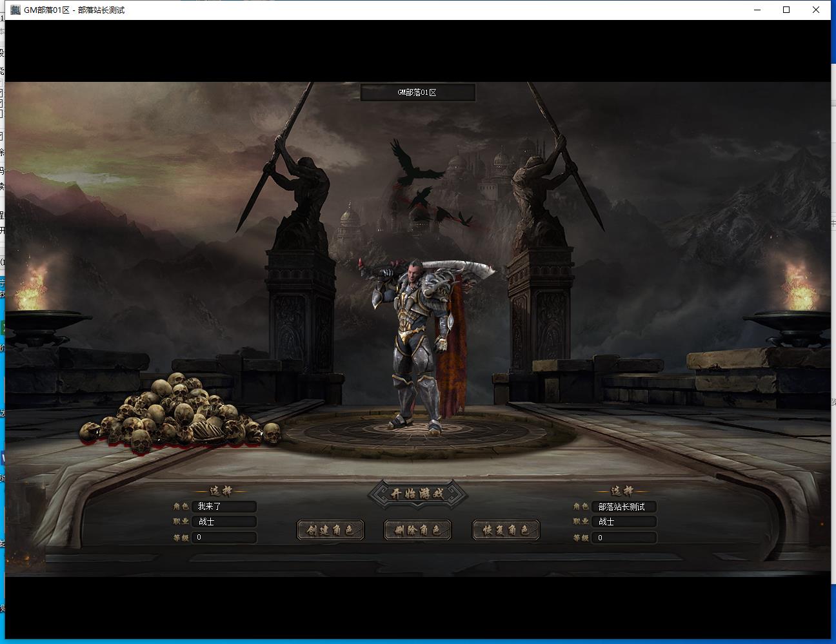Click the 战士 class field under 我来了

point(224,522)
